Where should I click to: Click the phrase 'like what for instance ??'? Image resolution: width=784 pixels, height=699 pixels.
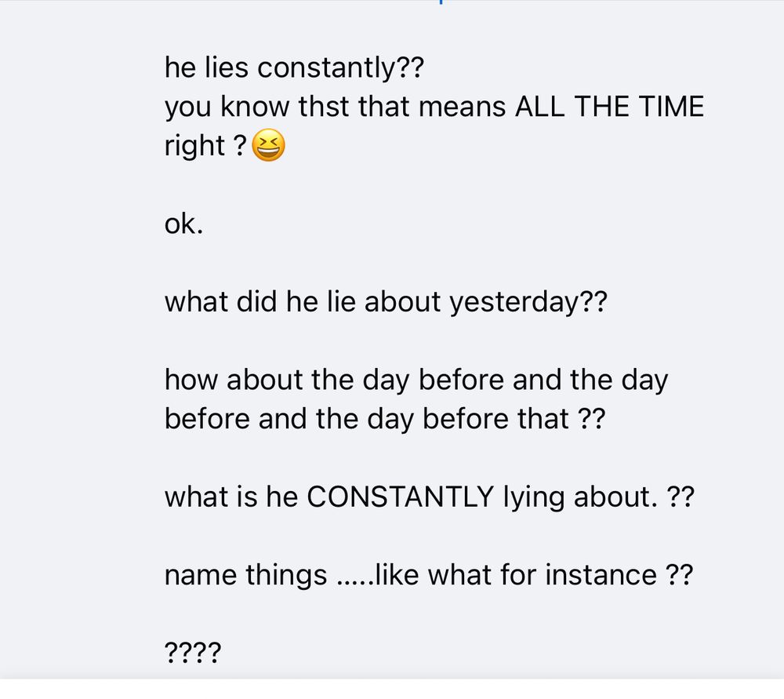pos(533,575)
